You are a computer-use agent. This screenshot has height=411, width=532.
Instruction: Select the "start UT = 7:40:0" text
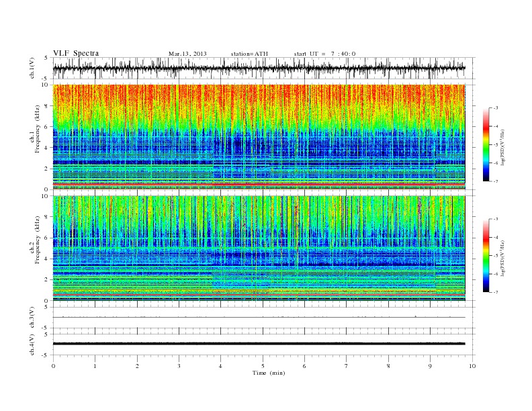324,54
